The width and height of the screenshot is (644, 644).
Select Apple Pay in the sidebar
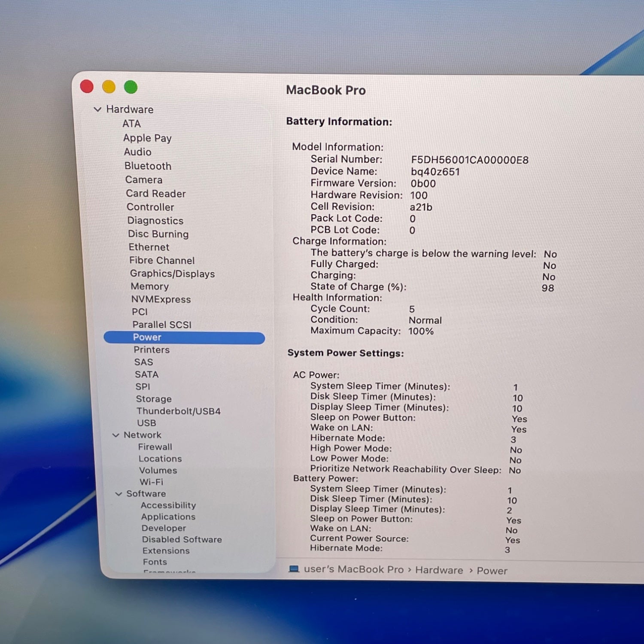(x=147, y=138)
